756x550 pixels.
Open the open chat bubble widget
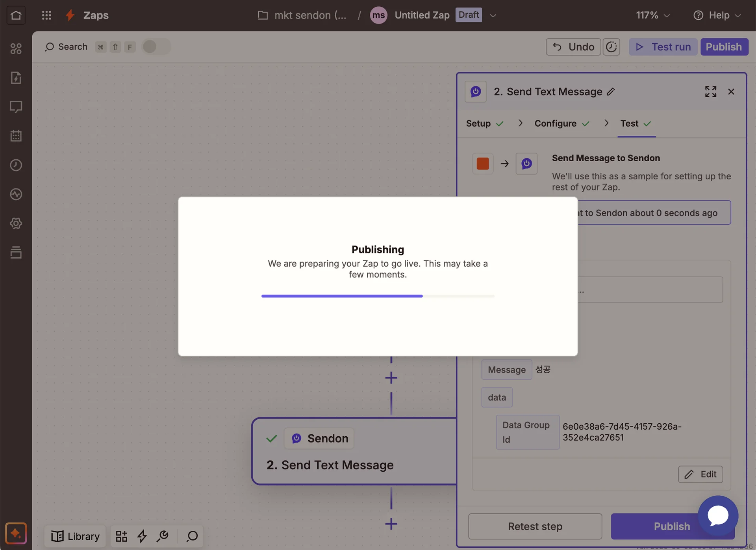(x=718, y=515)
